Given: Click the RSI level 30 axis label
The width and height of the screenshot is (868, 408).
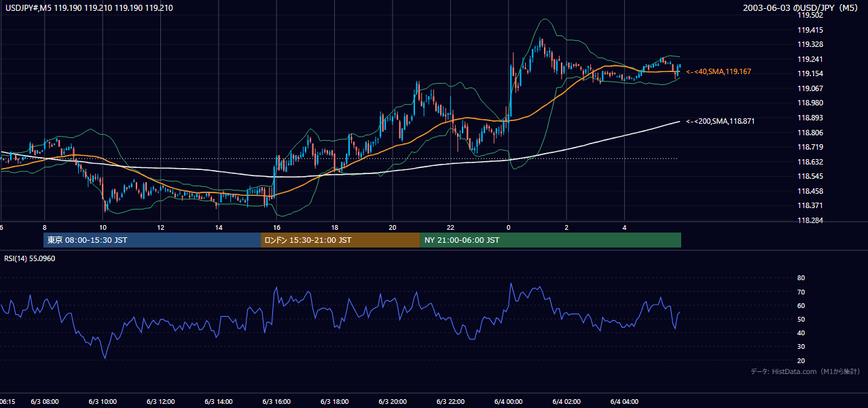Looking at the screenshot, I should click(801, 347).
